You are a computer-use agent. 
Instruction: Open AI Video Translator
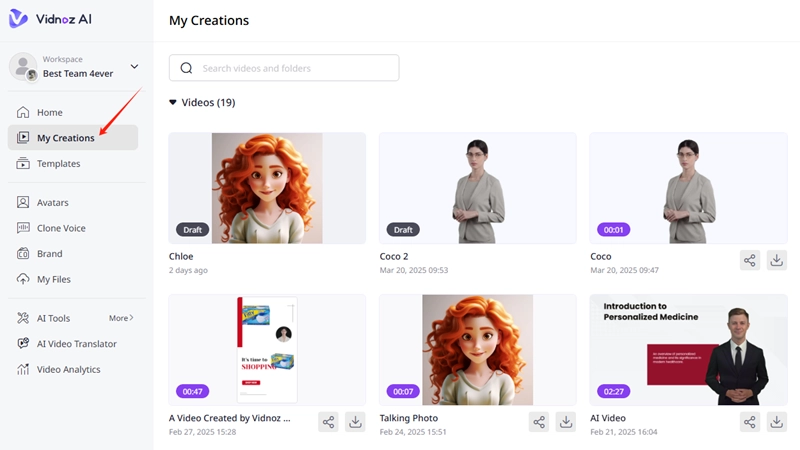[x=76, y=343]
